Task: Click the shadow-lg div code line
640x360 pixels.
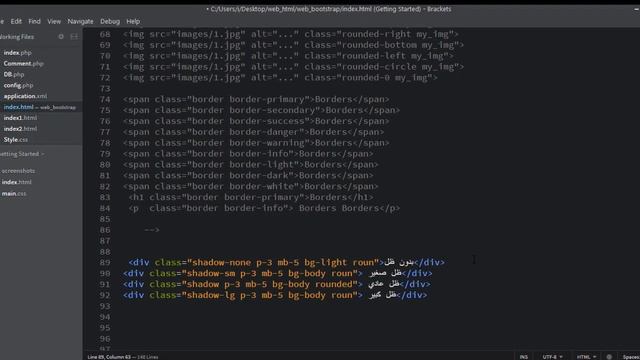Action: (275, 295)
